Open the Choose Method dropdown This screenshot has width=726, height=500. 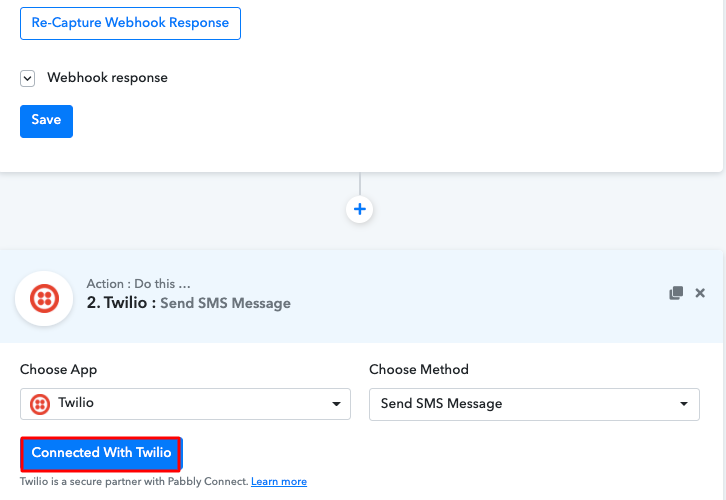[534, 404]
